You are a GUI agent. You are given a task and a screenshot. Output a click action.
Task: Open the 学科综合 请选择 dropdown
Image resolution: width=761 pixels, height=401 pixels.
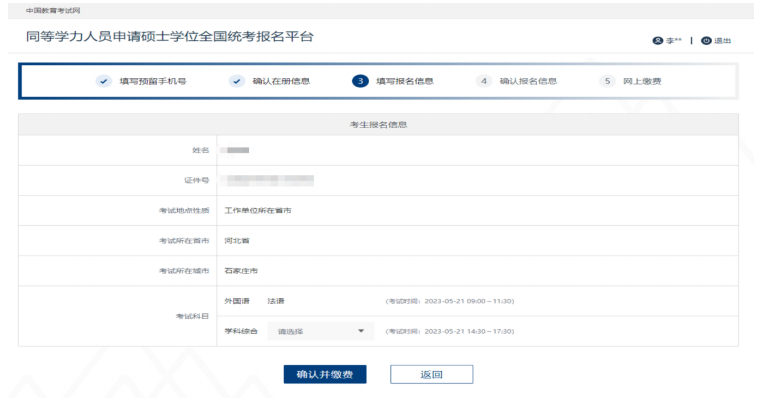[x=321, y=331]
